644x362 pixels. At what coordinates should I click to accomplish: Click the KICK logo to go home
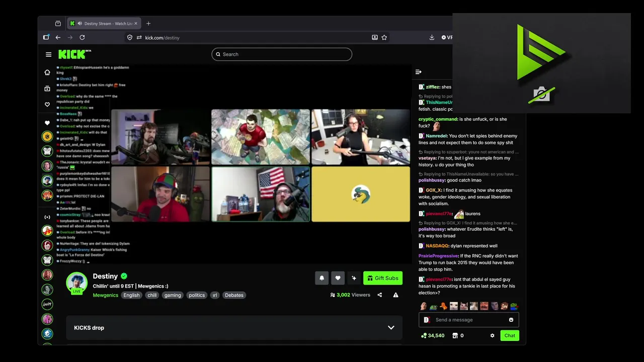click(74, 54)
